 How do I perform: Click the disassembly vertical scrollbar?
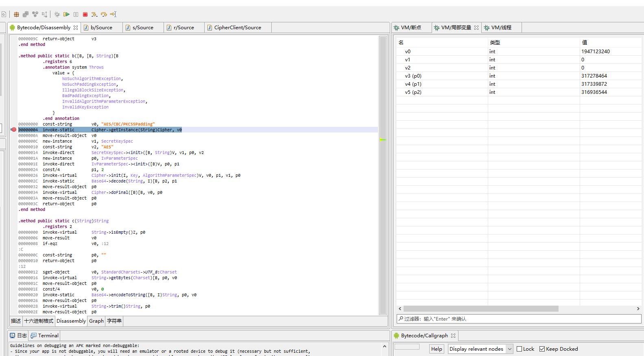click(383, 175)
